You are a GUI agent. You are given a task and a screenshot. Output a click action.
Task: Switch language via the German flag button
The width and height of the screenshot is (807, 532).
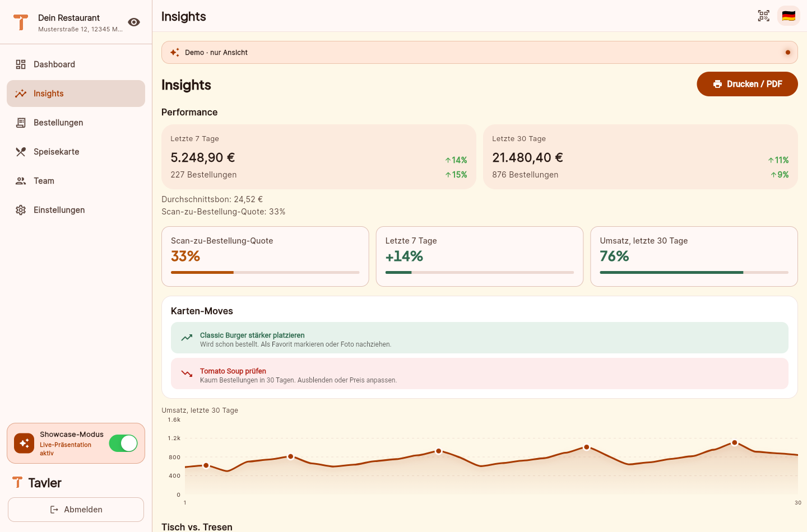(x=789, y=16)
